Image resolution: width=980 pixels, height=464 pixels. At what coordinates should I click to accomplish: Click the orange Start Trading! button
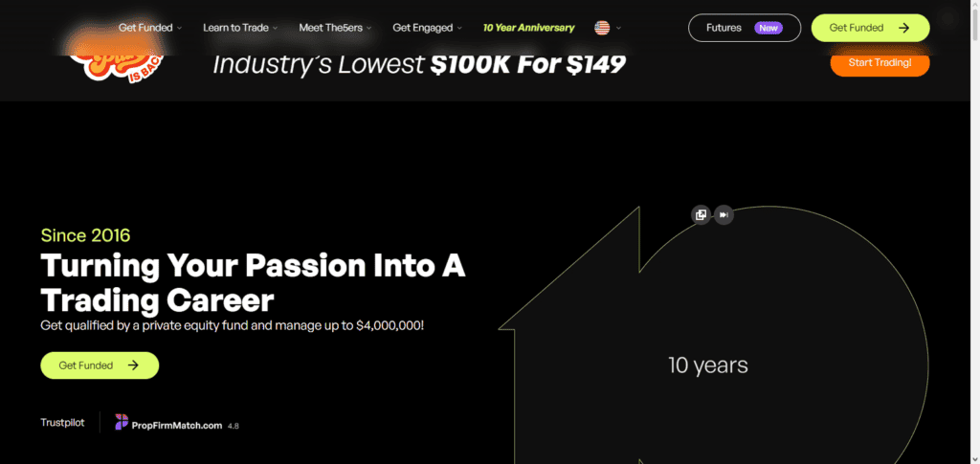880,62
